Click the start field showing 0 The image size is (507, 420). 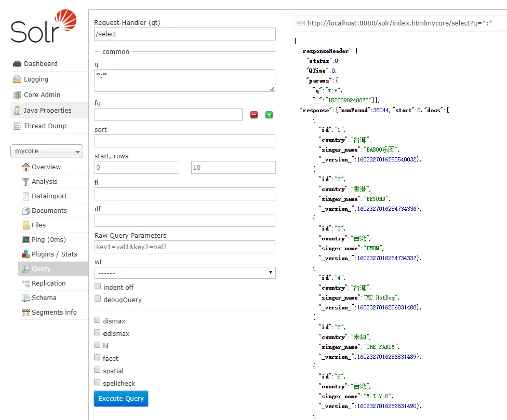pos(137,167)
